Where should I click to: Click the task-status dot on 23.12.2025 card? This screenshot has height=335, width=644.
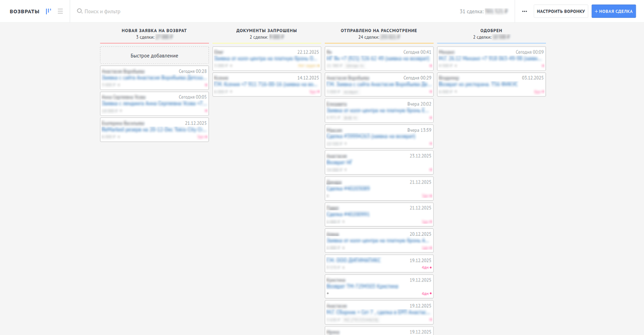430,169
